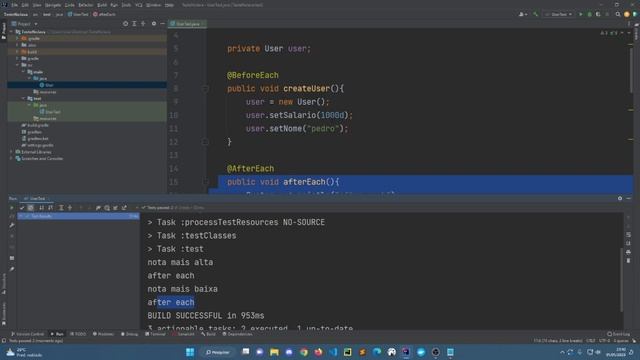Open the run configuration dropdown

pos(559,14)
